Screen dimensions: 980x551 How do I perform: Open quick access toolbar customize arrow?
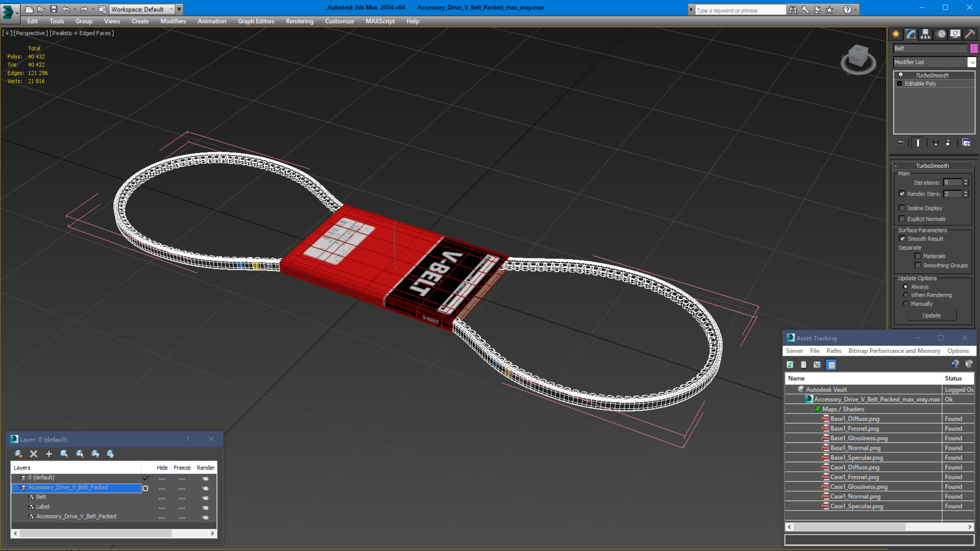click(x=179, y=9)
